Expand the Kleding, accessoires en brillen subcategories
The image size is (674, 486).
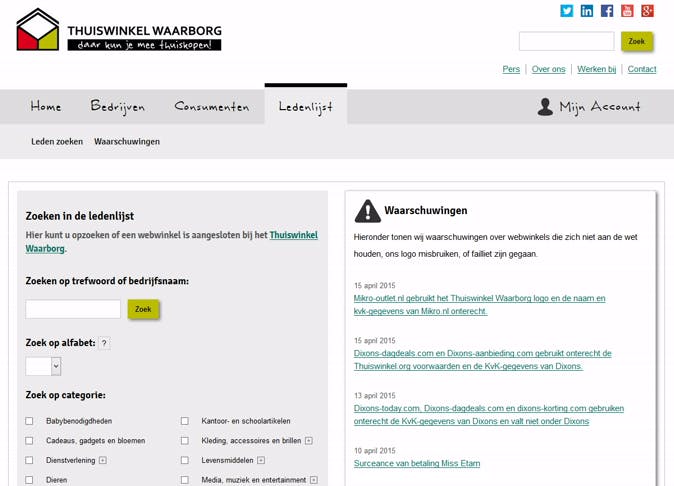pyautogui.click(x=309, y=441)
